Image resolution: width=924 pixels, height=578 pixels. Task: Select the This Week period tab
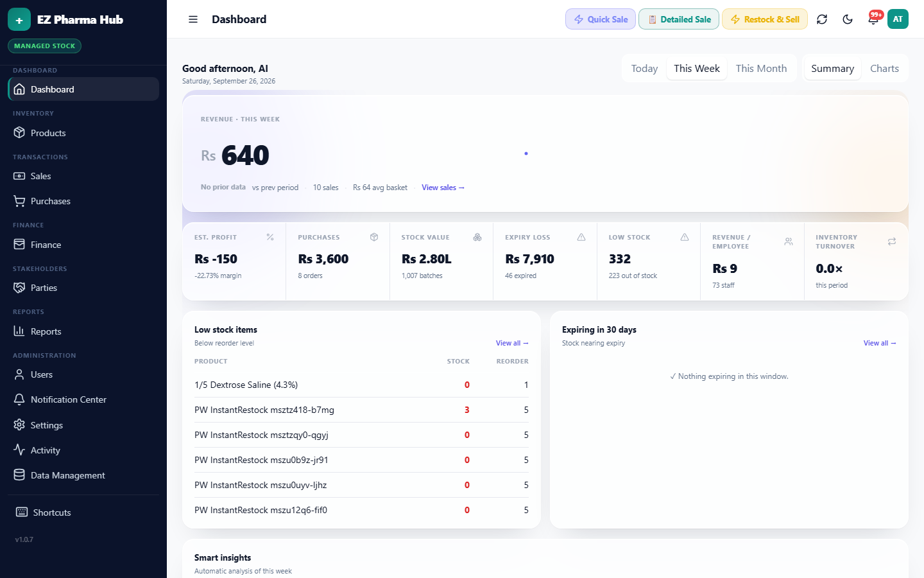697,69
